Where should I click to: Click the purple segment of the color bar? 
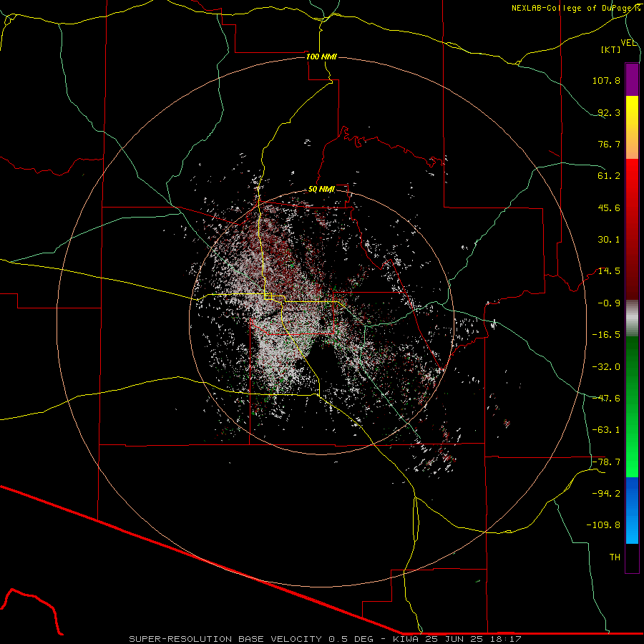(632, 79)
